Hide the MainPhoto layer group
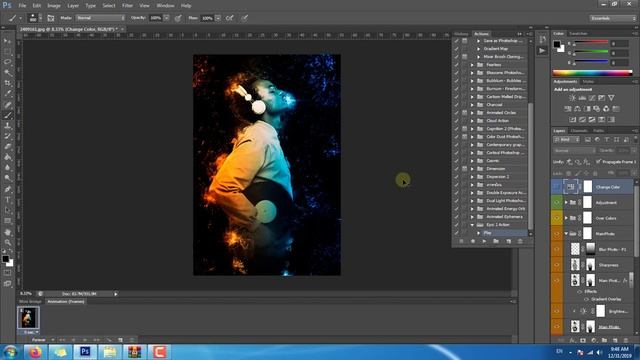Viewport: 640px width, 360px height. tap(557, 233)
